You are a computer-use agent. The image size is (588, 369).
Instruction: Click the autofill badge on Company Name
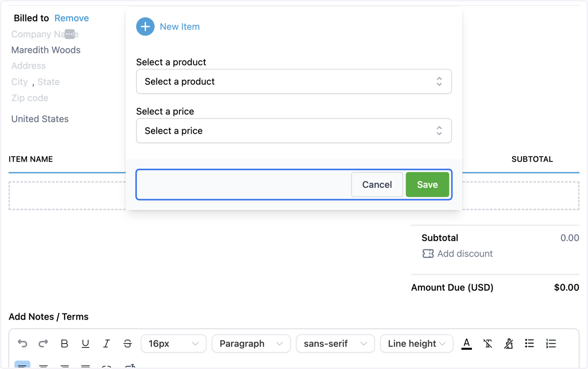click(70, 34)
